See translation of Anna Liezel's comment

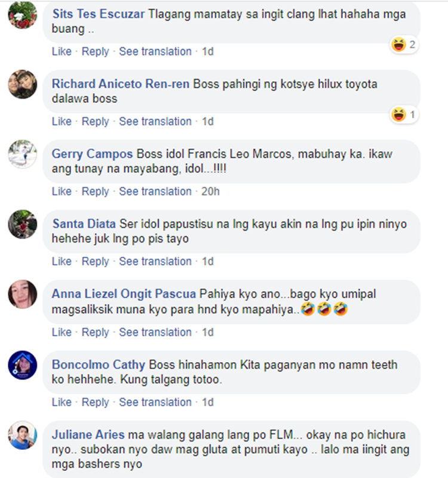pyautogui.click(x=155, y=332)
